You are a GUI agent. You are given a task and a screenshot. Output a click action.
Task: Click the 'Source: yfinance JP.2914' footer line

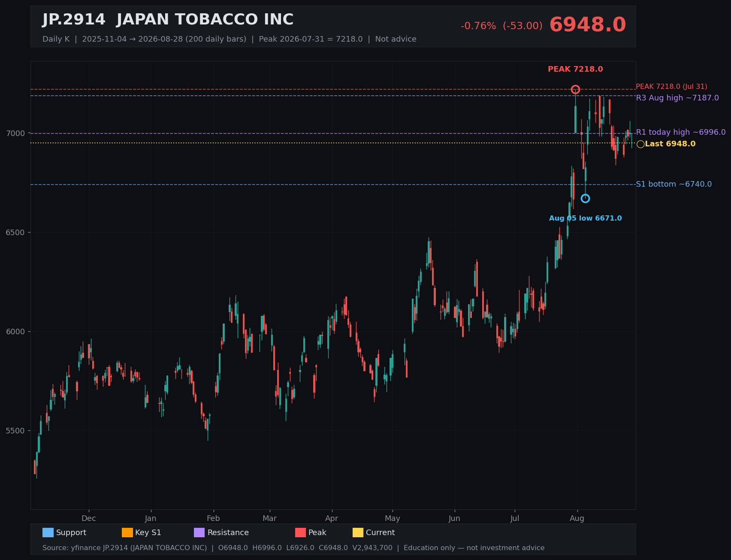tap(293, 548)
